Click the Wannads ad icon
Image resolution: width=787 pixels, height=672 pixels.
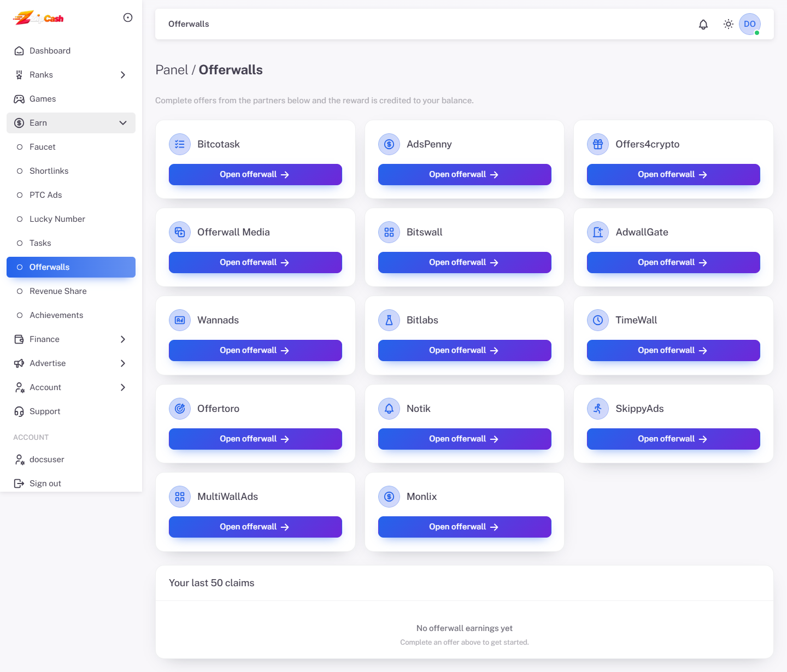180,320
